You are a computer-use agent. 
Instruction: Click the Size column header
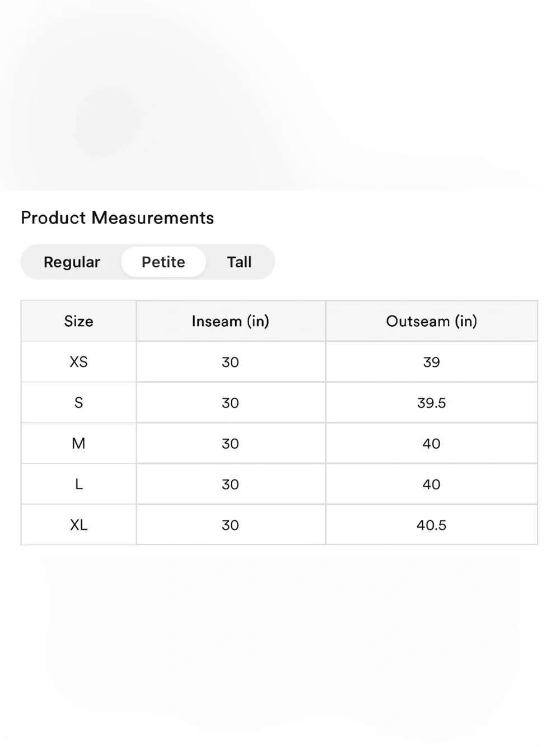pos(78,321)
